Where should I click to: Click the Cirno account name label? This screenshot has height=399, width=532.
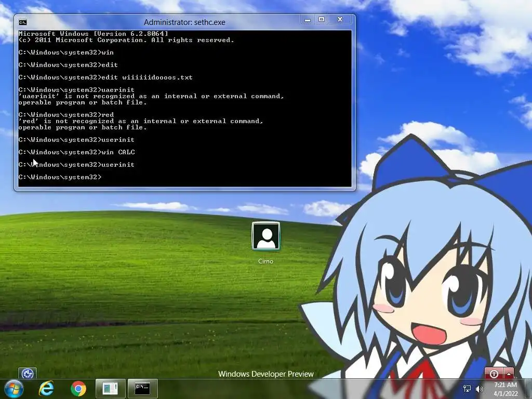(265, 261)
